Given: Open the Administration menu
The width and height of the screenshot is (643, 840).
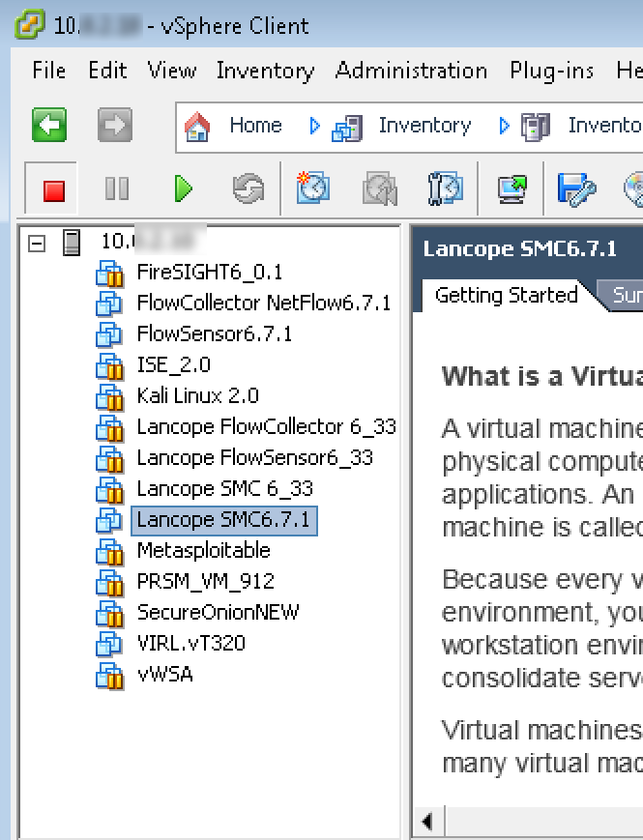Looking at the screenshot, I should coord(411,71).
